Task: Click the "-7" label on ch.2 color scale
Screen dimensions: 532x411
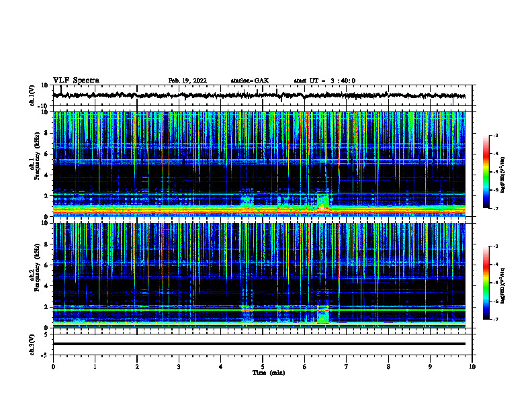Action: tap(496, 319)
